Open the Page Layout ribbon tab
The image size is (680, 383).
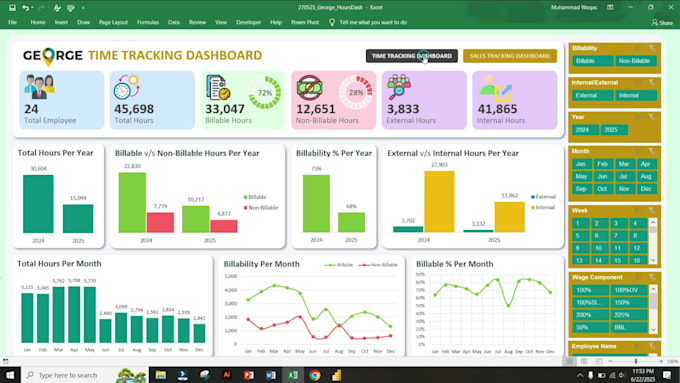pos(113,22)
